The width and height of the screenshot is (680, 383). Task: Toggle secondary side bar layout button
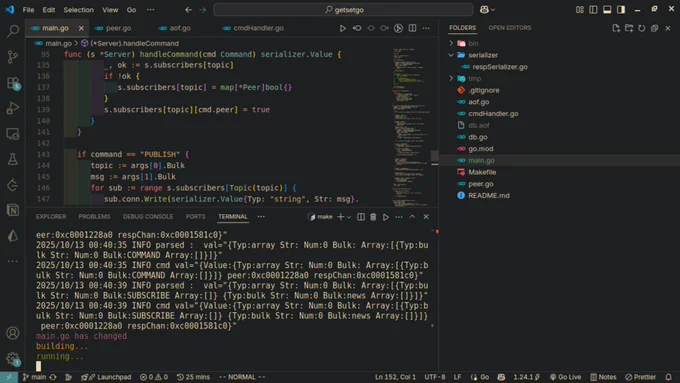point(621,10)
